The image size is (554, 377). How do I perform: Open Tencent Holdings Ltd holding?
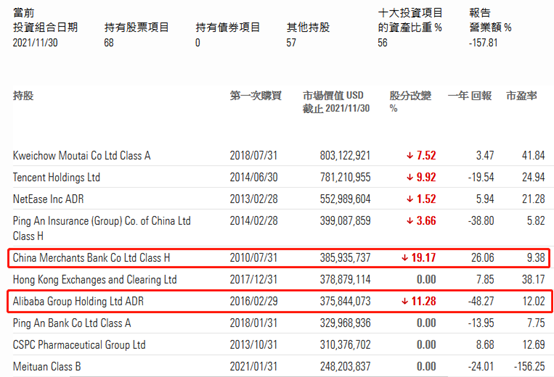tap(57, 177)
